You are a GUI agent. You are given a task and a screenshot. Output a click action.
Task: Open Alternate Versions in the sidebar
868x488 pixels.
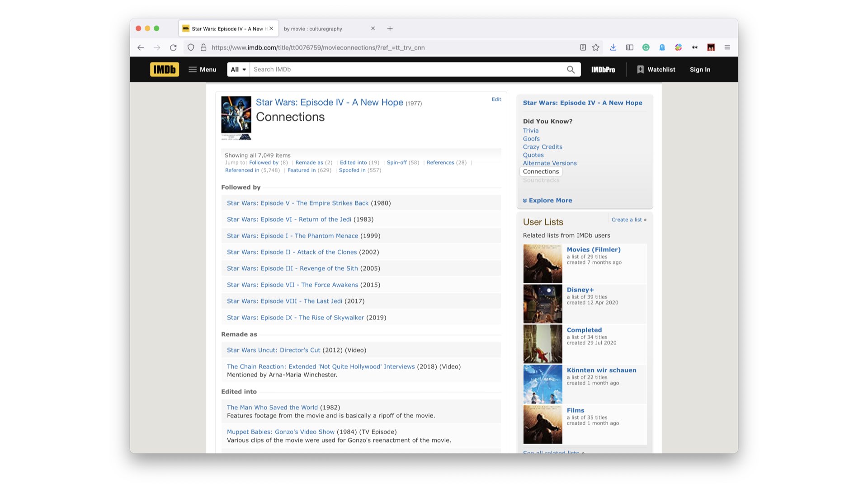point(550,163)
